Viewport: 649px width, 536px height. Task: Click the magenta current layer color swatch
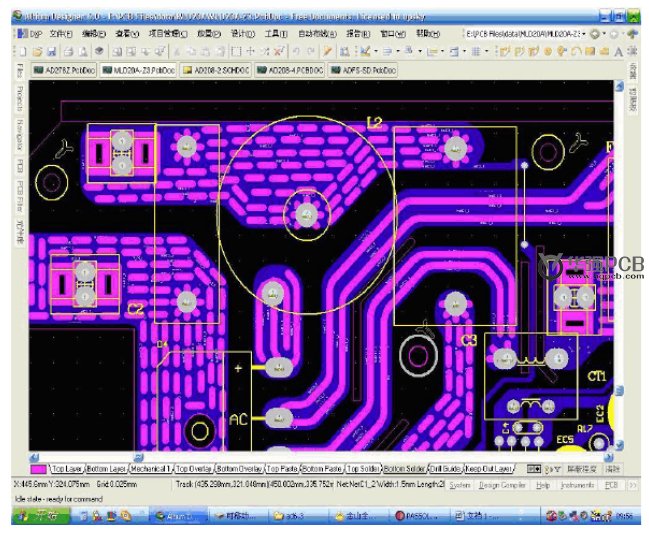[x=39, y=468]
